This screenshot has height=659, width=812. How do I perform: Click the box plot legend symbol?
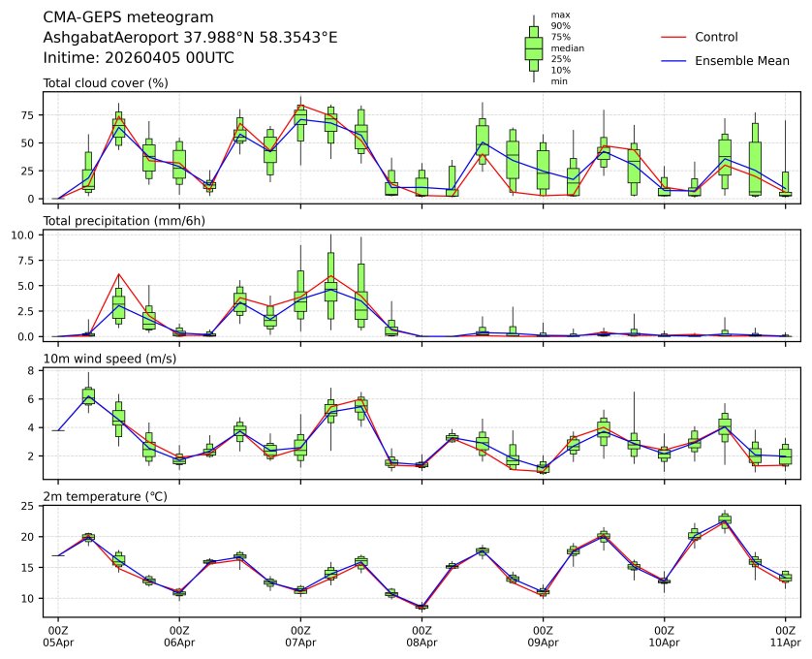click(x=533, y=48)
